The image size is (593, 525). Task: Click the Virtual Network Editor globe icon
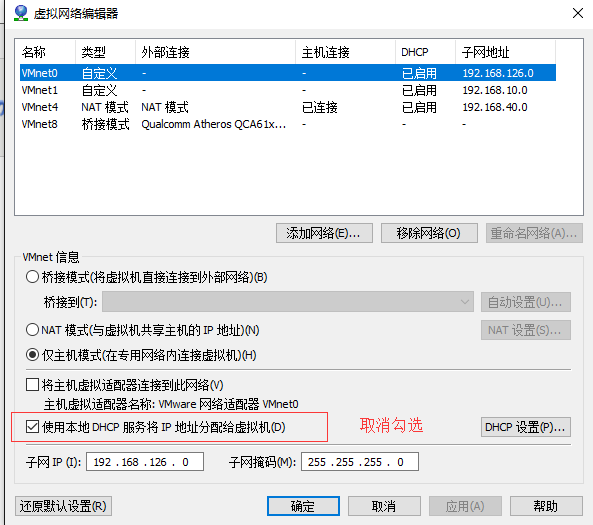pos(21,13)
